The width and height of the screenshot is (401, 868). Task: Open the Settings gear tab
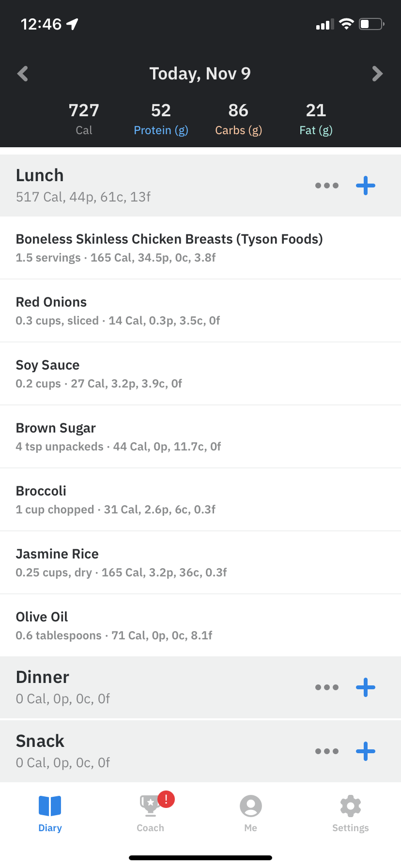coord(350,814)
